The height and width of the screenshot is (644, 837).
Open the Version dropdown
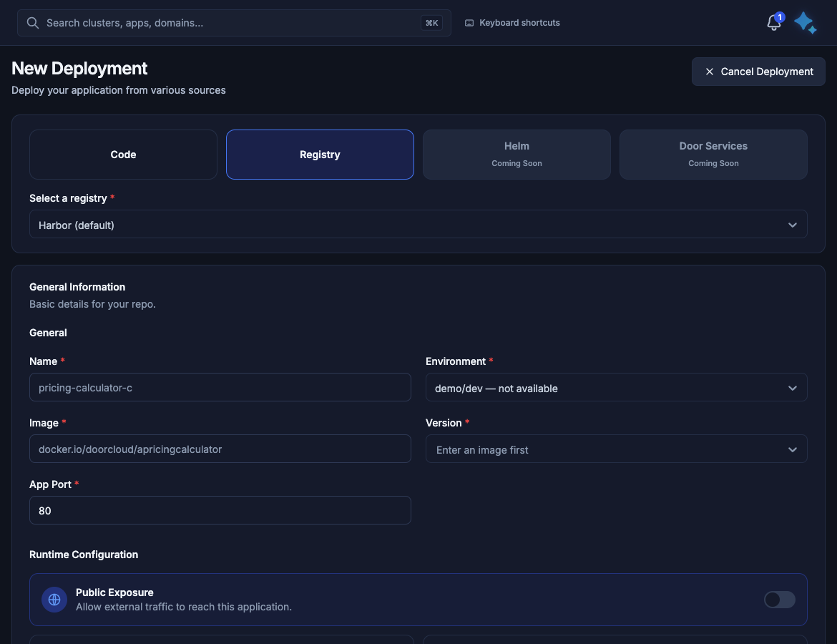click(616, 449)
